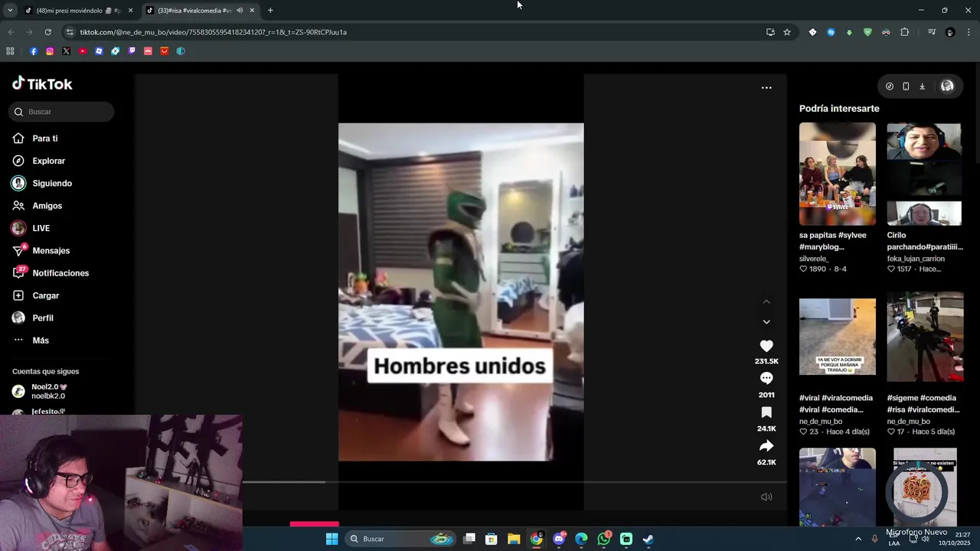Open the Twitch bookmark
The width and height of the screenshot is (980, 551).
click(x=132, y=51)
